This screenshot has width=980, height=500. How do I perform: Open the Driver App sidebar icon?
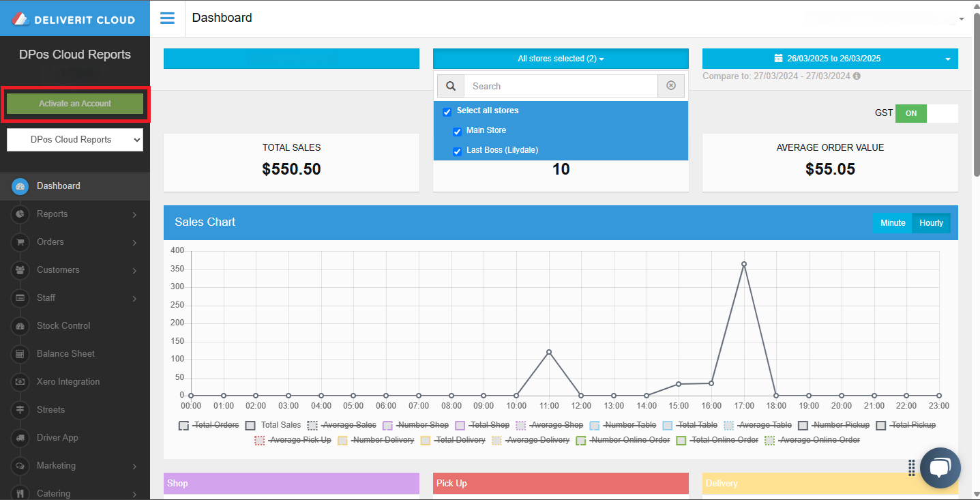coord(20,437)
